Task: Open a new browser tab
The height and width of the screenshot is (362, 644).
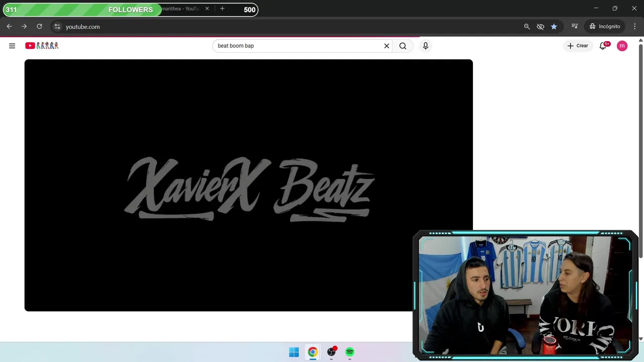Action: coord(222,9)
